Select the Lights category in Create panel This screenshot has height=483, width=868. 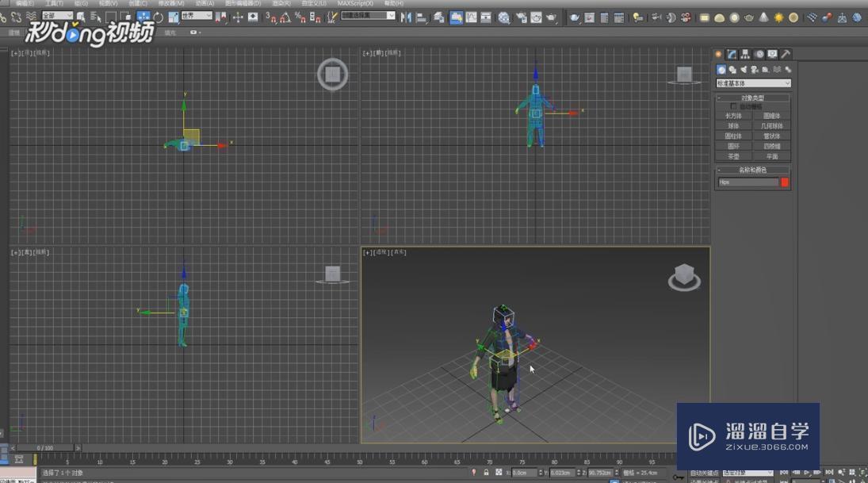click(745, 70)
